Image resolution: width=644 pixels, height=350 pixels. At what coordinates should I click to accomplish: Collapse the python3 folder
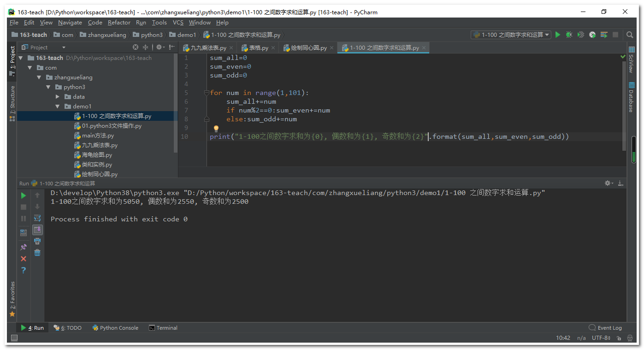coord(48,87)
